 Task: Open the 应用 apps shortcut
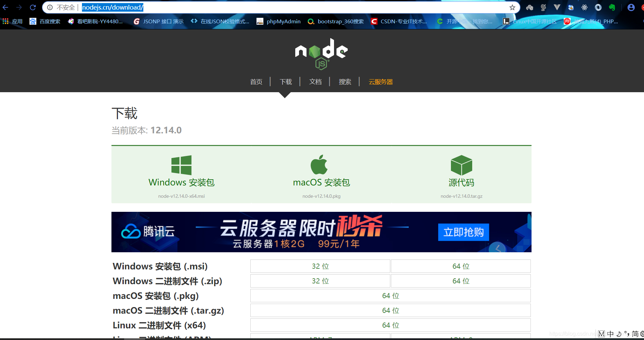[x=12, y=21]
